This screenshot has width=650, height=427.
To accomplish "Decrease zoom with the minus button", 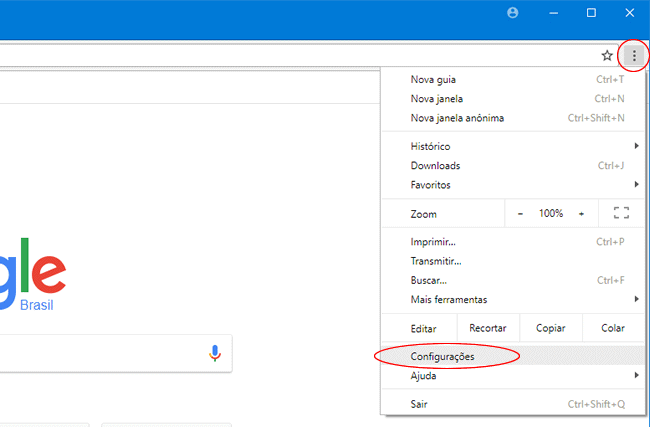I will click(520, 213).
